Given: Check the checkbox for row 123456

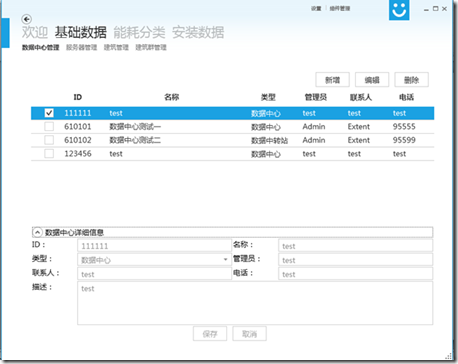Looking at the screenshot, I should pos(49,154).
